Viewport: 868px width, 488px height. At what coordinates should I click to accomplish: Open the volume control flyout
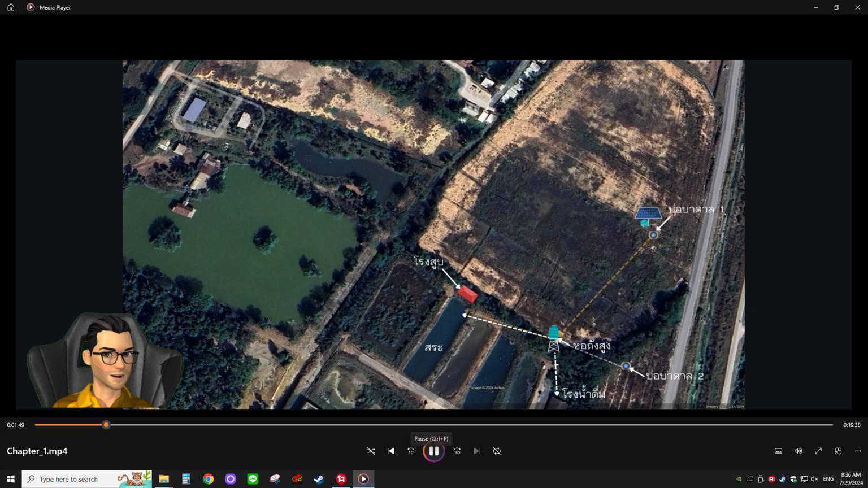click(x=798, y=451)
